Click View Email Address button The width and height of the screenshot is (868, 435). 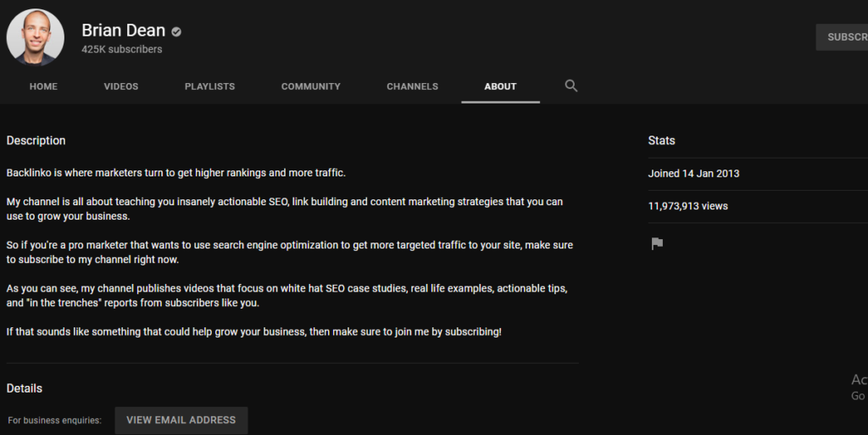(181, 420)
